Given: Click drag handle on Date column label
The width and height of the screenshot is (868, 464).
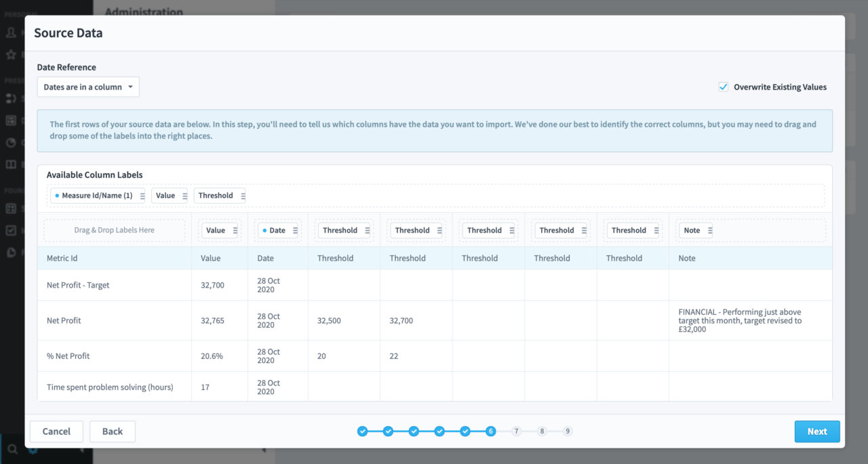Looking at the screenshot, I should 294,231.
